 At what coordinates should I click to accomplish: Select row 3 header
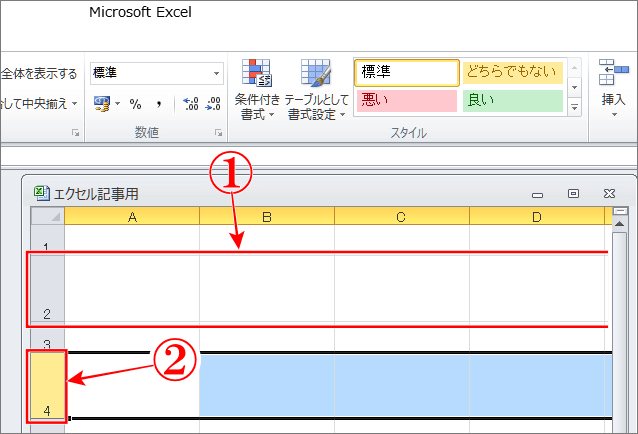click(x=48, y=338)
